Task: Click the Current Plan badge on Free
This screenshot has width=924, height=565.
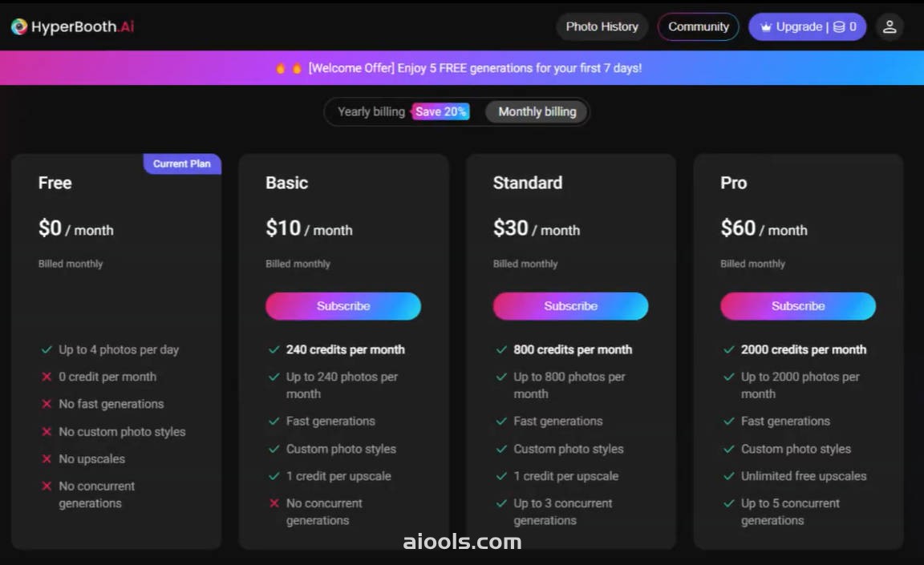Action: click(x=182, y=163)
